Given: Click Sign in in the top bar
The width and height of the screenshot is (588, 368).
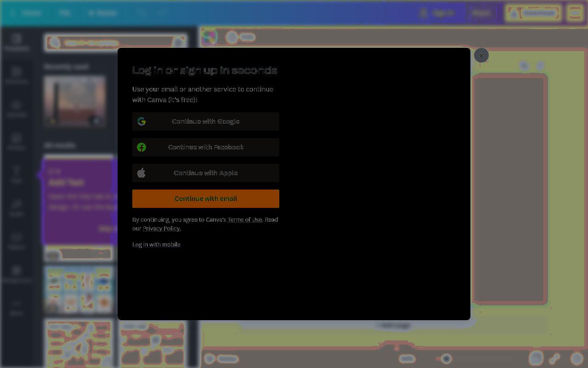Looking at the screenshot, I should 438,13.
